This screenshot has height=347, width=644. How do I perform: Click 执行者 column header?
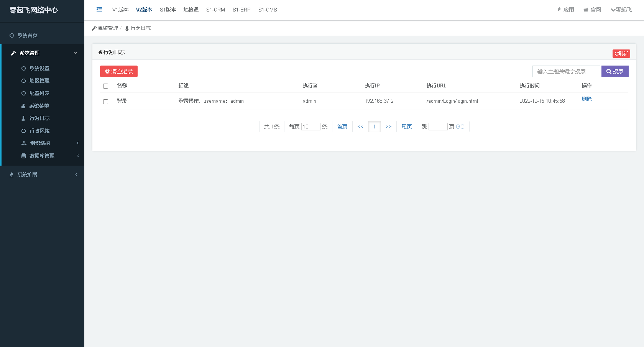pos(310,86)
